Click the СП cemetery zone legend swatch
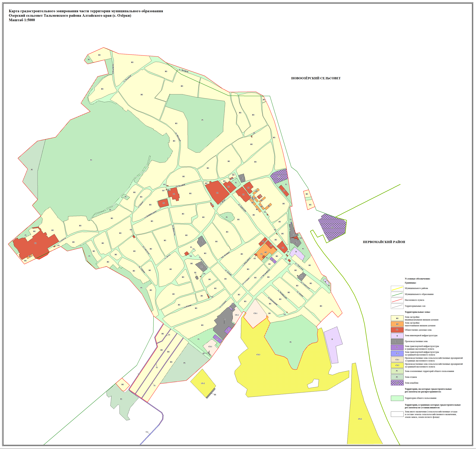Viewport: 476px width, 449px height. pos(397,383)
